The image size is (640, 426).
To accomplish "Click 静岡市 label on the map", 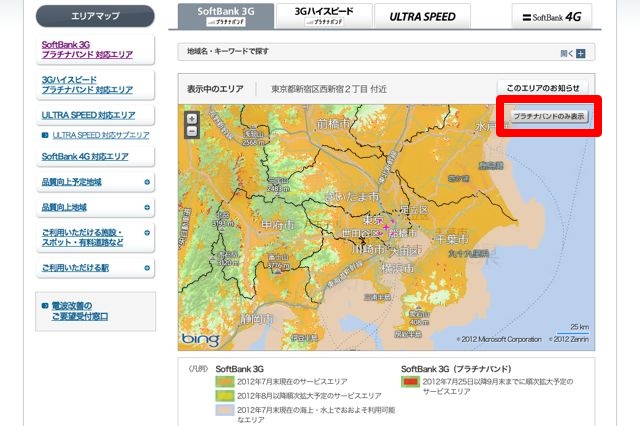I will click(256, 319).
